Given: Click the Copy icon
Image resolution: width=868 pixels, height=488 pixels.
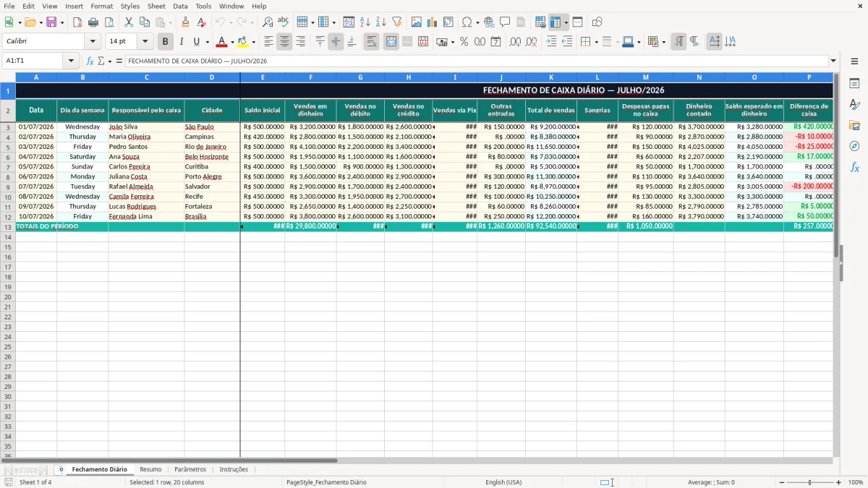Looking at the screenshot, I should coord(145,22).
